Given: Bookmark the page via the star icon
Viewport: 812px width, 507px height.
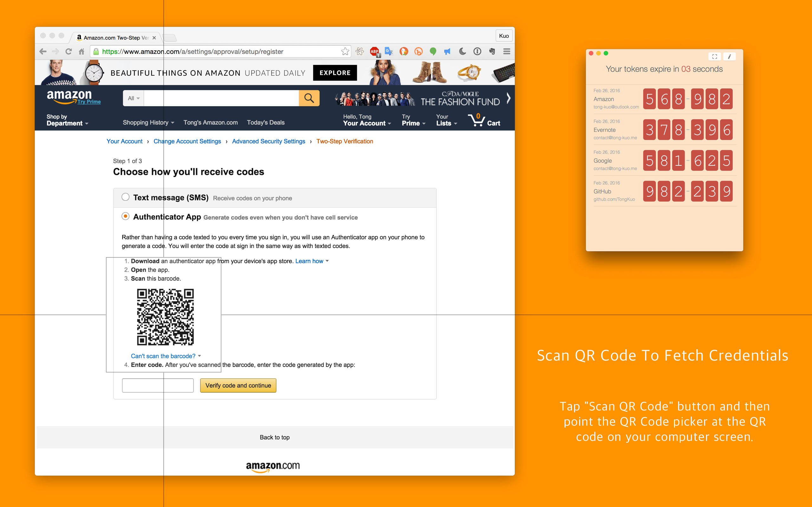Looking at the screenshot, I should tap(345, 51).
